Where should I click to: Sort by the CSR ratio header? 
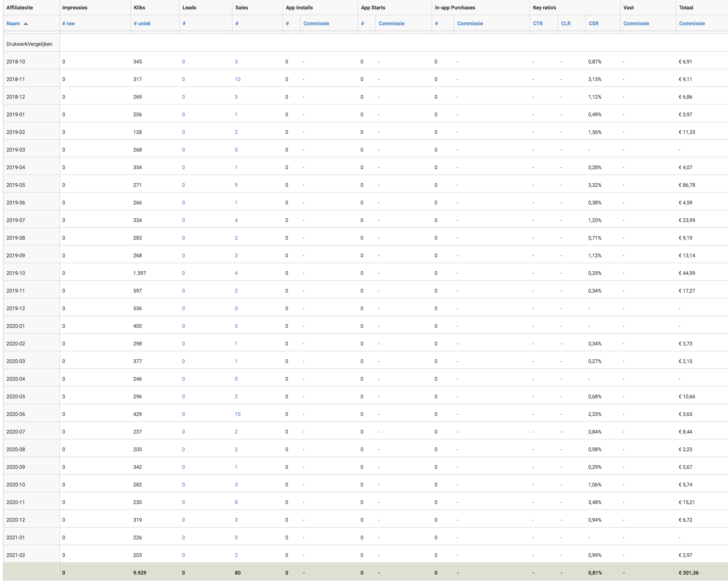click(594, 23)
